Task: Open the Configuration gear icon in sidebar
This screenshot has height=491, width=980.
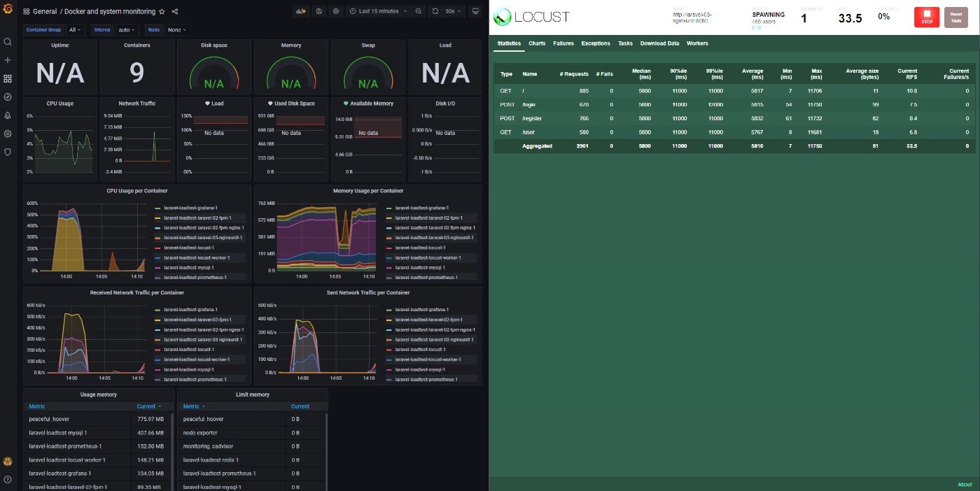Action: (8, 133)
